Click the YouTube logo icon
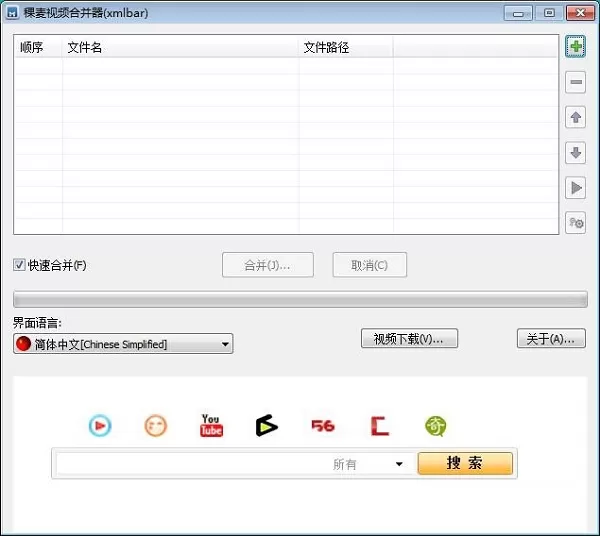 [211, 425]
